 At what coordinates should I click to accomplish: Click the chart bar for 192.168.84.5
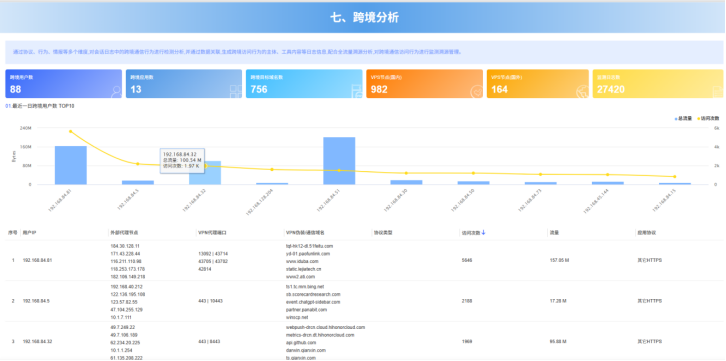pyautogui.click(x=138, y=182)
